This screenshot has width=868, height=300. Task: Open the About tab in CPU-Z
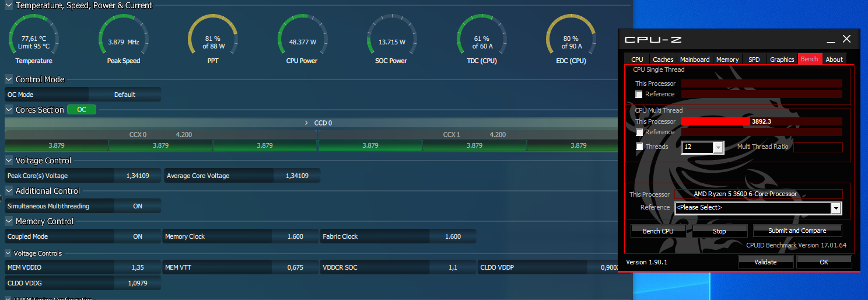pyautogui.click(x=834, y=60)
